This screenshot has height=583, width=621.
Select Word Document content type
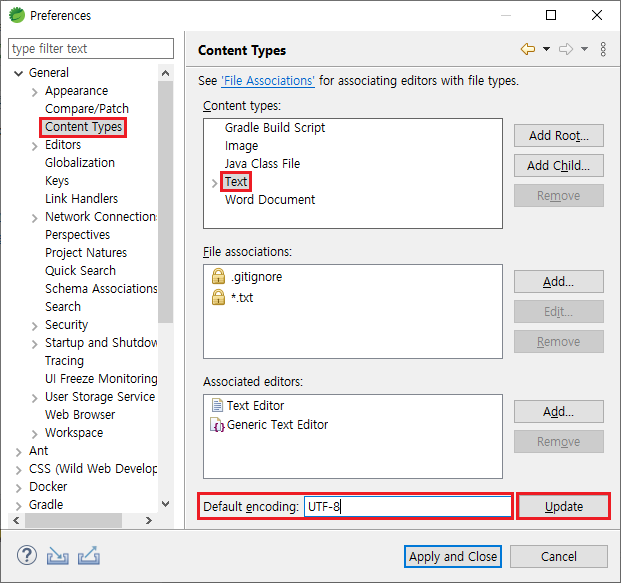pos(270,200)
